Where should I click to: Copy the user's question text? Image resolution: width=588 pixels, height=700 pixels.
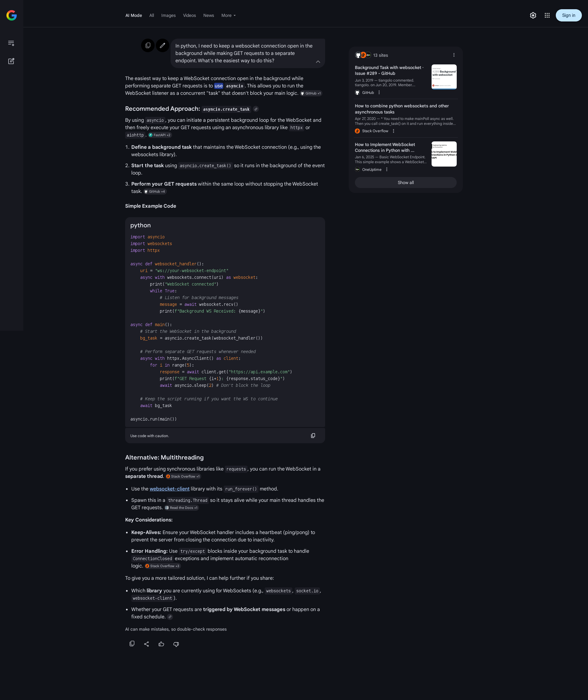pos(148,45)
